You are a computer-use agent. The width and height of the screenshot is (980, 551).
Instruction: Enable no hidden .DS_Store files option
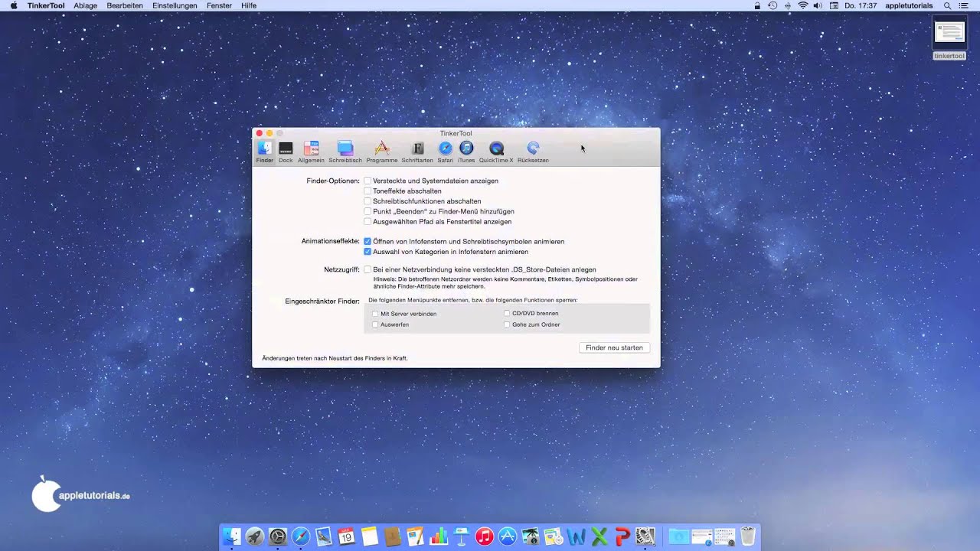click(367, 269)
